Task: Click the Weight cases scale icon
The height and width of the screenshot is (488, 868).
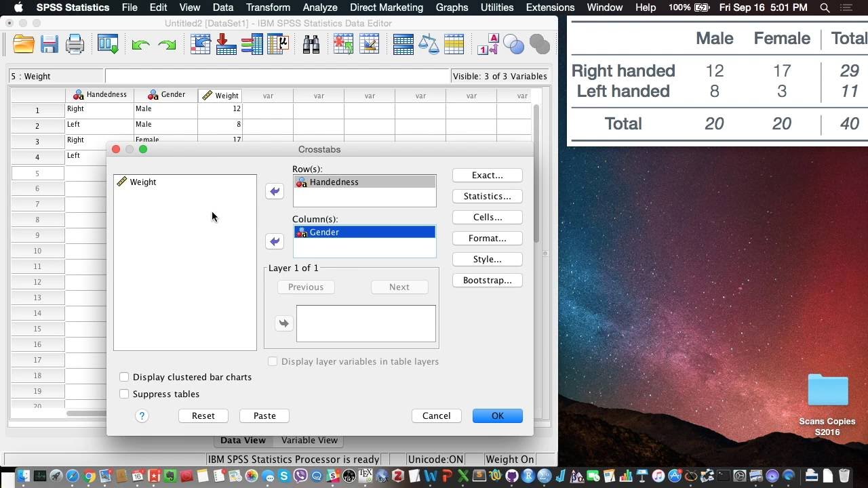Action: 429,45
